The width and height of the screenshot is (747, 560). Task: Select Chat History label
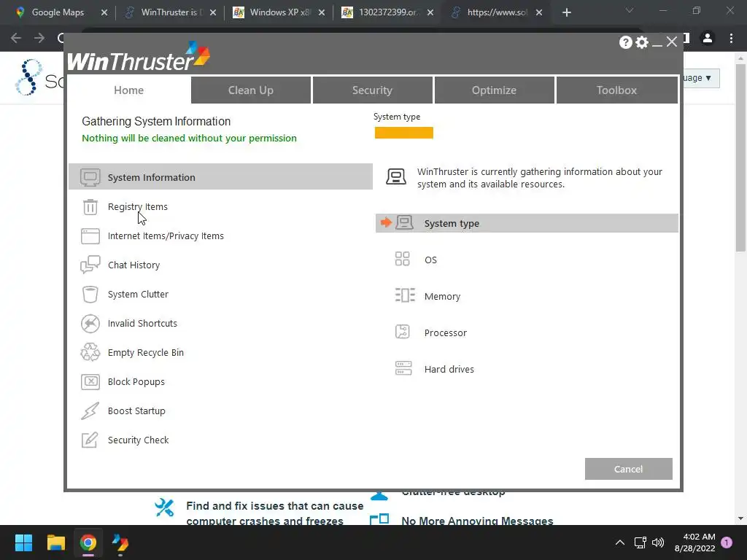[x=134, y=265]
